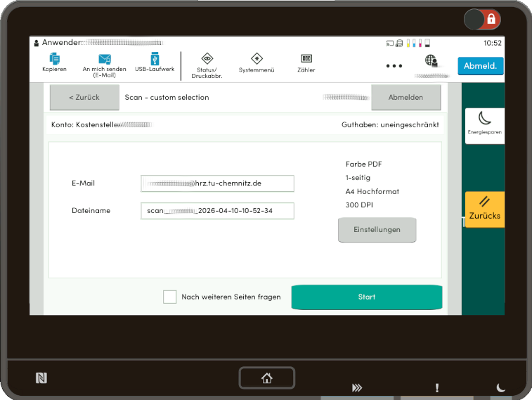
Task: Open the Einstellungen scan settings
Action: click(377, 230)
